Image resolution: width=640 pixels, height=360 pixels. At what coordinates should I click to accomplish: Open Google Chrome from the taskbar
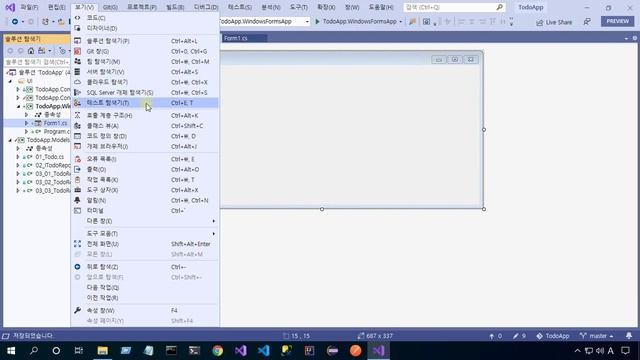218,351
